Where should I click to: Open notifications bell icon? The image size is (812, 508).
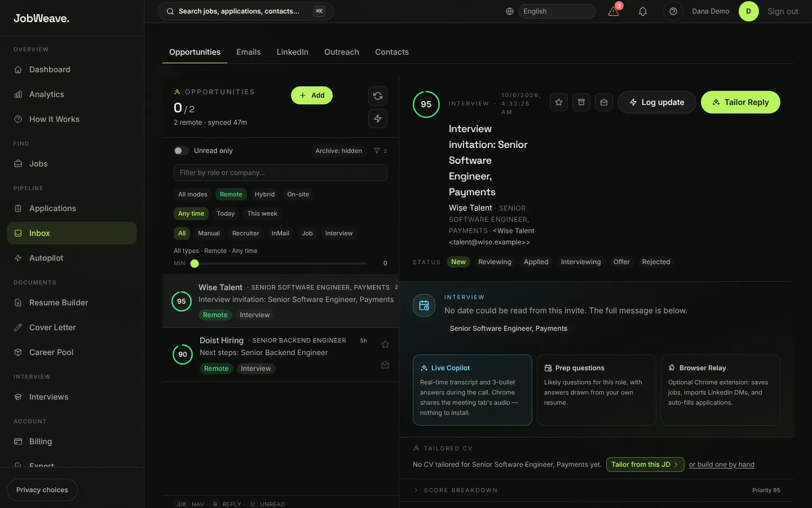[x=643, y=11]
